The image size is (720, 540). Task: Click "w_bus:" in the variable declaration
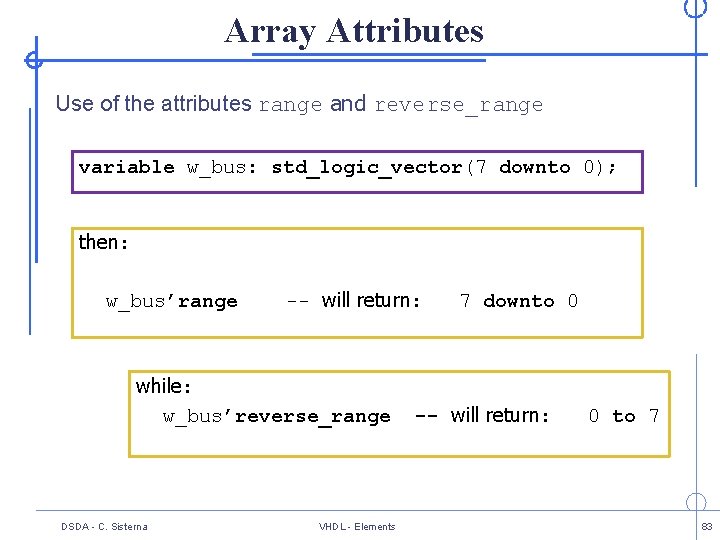coord(222,167)
